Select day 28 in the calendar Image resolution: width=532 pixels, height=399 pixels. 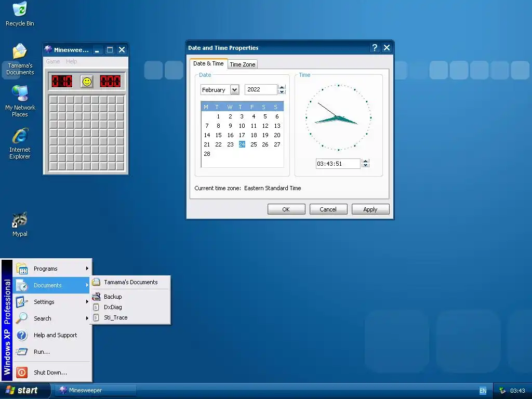pyautogui.click(x=207, y=154)
